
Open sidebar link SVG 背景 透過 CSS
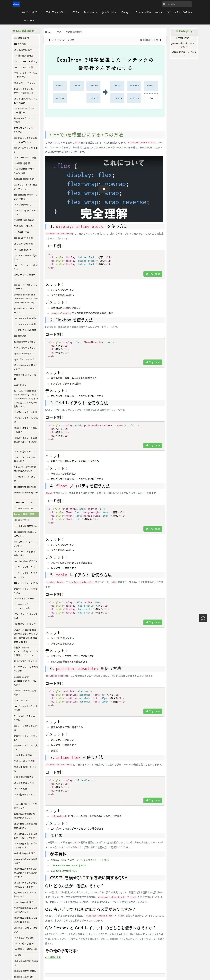pyautogui.click(x=23, y=250)
